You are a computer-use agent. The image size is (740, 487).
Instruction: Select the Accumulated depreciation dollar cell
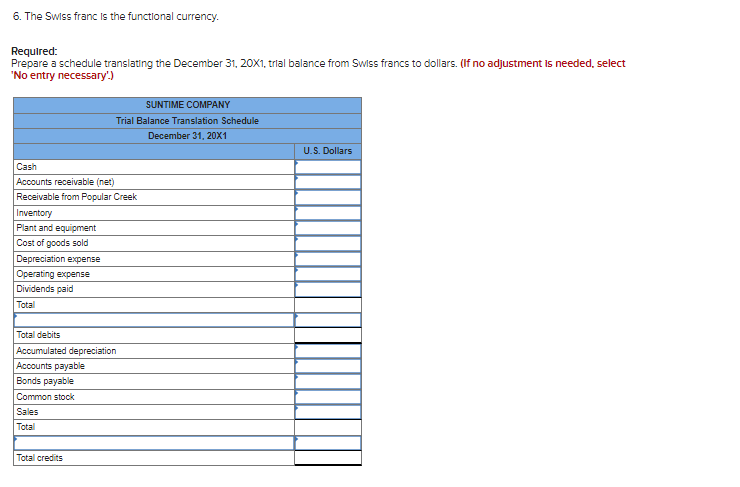[x=328, y=351]
